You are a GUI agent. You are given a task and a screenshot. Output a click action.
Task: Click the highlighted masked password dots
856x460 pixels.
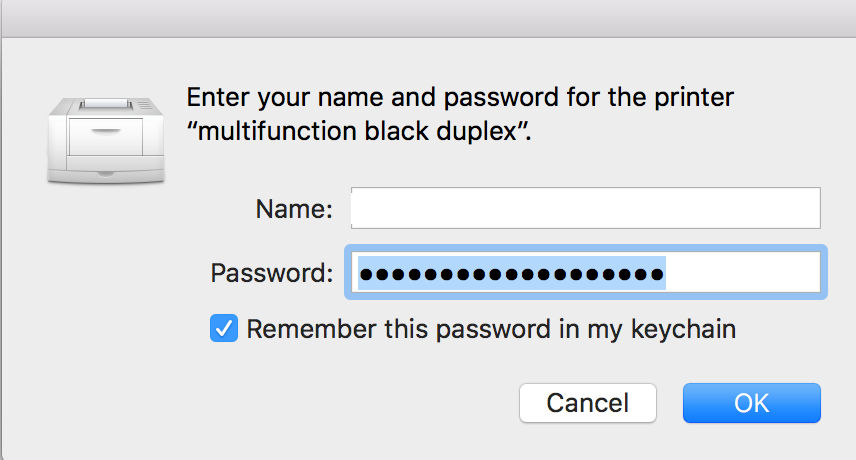click(x=511, y=273)
